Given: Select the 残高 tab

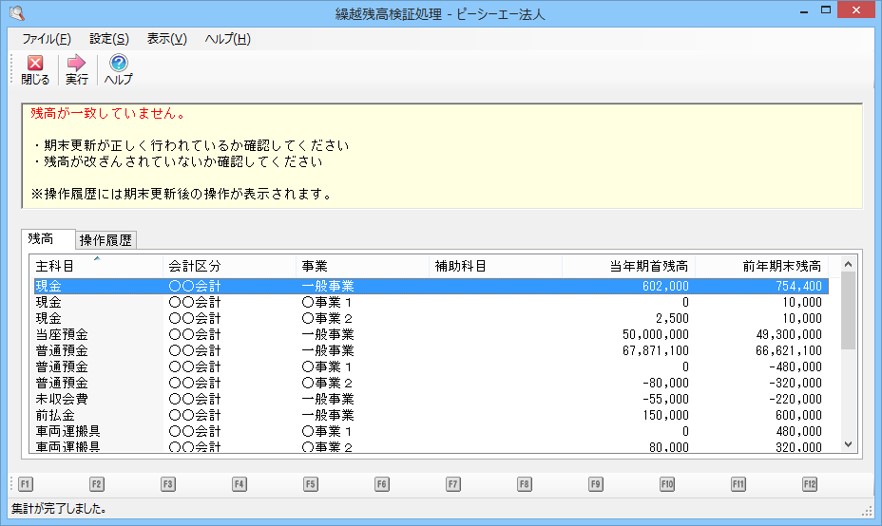Looking at the screenshot, I should 48,240.
